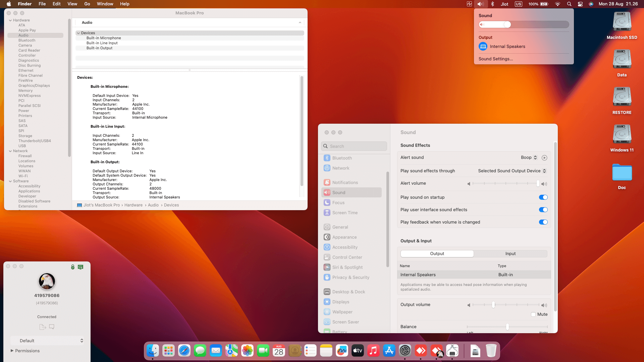644x362 pixels.
Task: Switch to the Input tab
Action: (510, 254)
